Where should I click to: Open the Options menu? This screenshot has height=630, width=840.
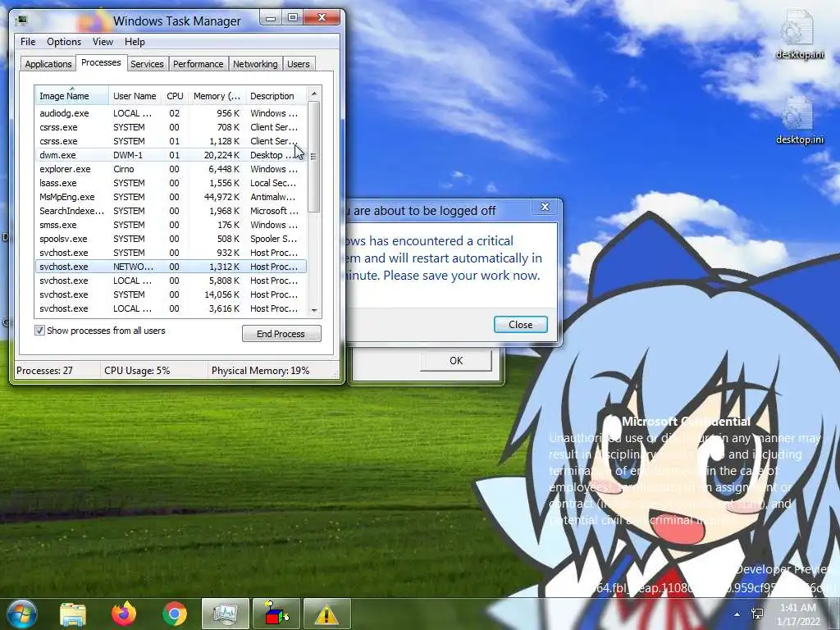coord(64,42)
